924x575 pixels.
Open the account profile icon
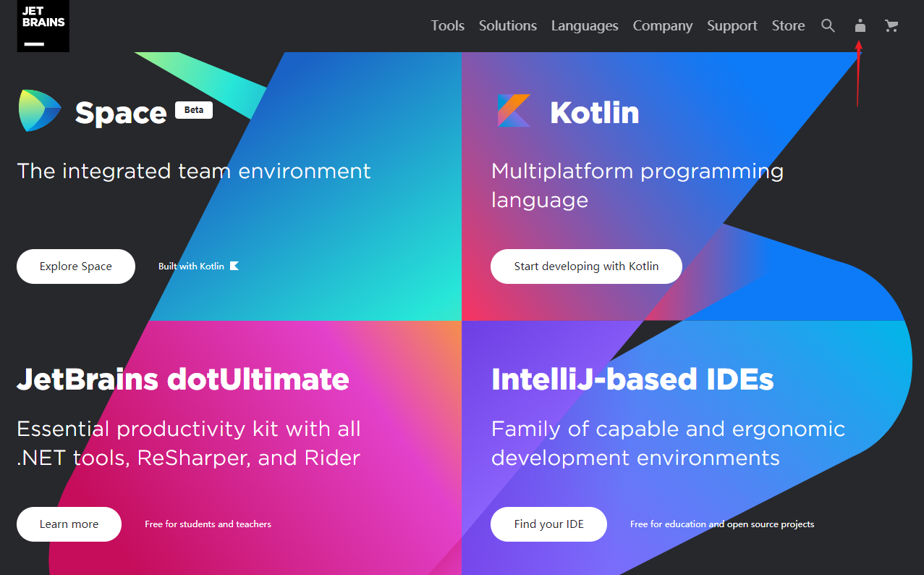click(x=860, y=26)
